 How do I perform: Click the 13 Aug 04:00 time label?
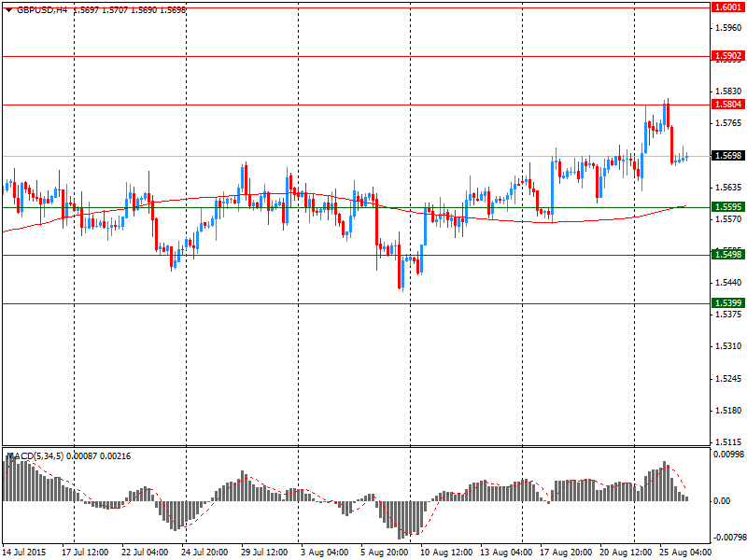click(x=506, y=553)
